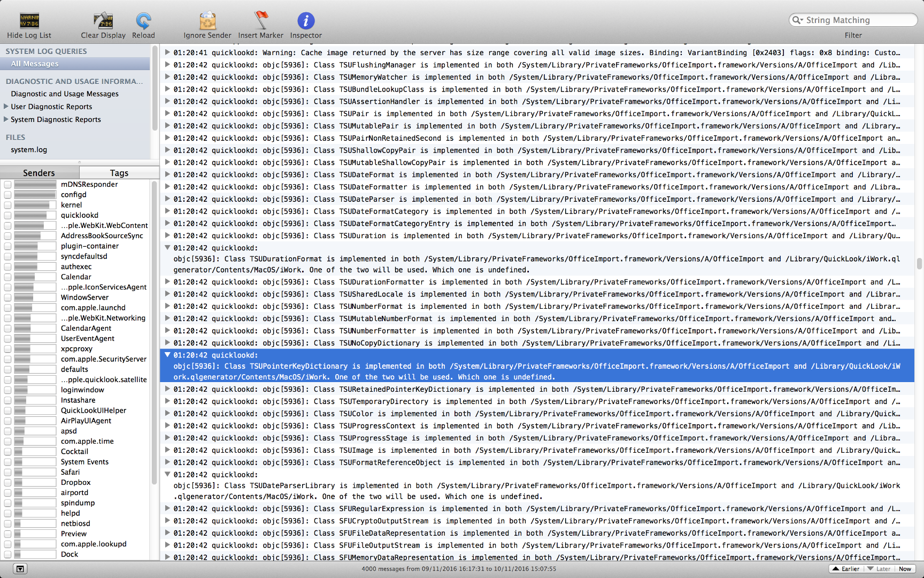Check the Dropbox sender checkbox
This screenshot has height=578, width=924.
7,483
